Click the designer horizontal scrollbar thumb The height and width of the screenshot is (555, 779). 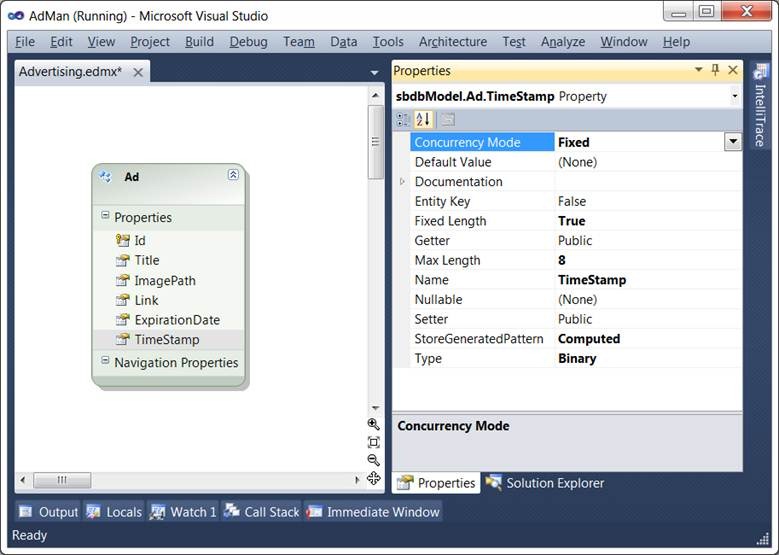[62, 480]
